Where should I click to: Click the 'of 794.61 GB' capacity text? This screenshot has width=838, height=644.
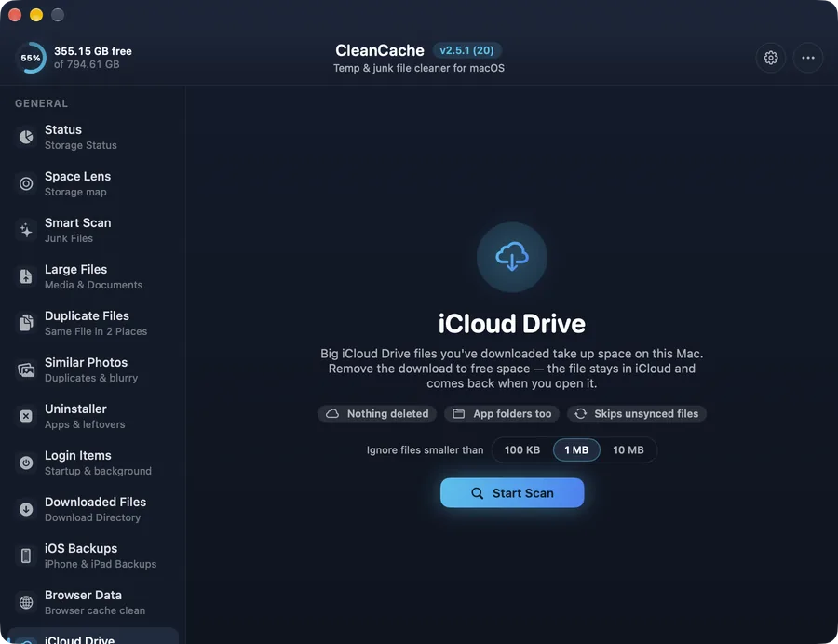click(87, 64)
